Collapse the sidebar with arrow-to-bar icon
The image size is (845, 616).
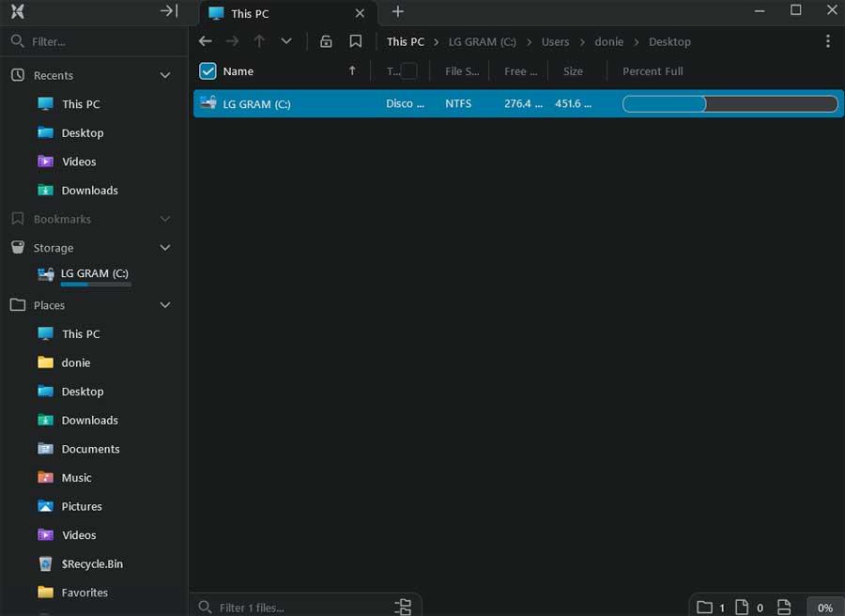click(169, 10)
